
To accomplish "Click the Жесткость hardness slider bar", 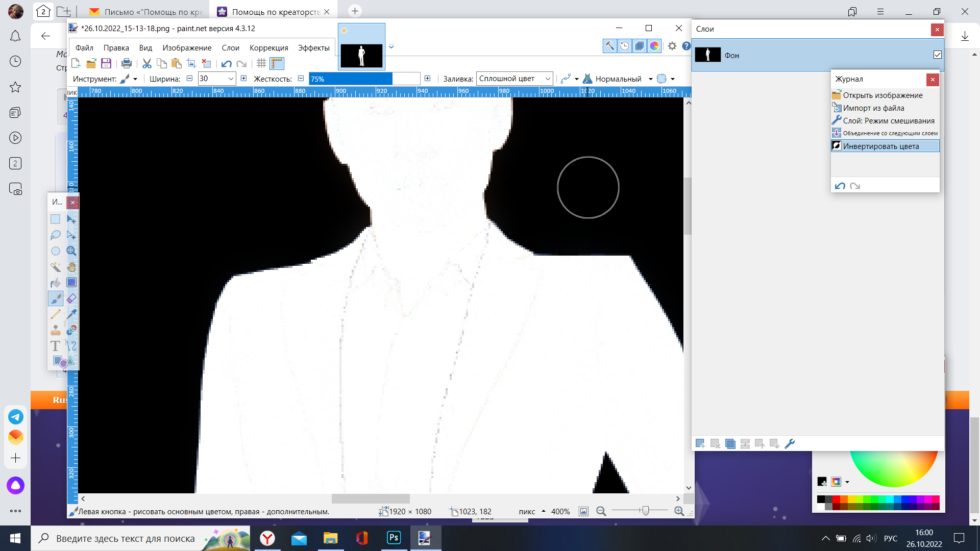I will tap(364, 79).
